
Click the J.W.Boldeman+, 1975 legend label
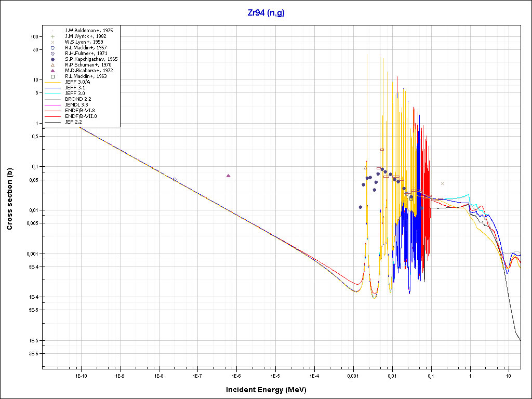pyautogui.click(x=89, y=31)
